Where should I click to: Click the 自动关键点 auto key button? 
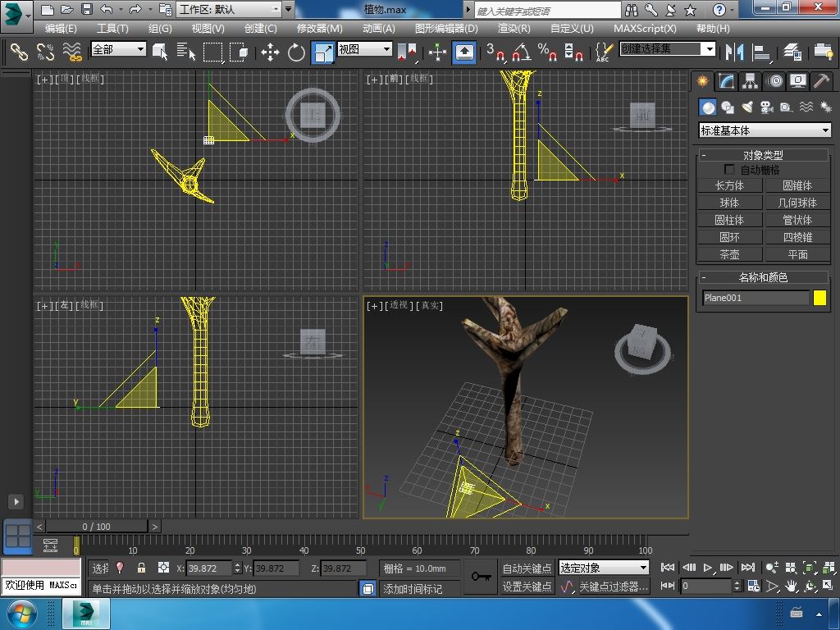527,568
